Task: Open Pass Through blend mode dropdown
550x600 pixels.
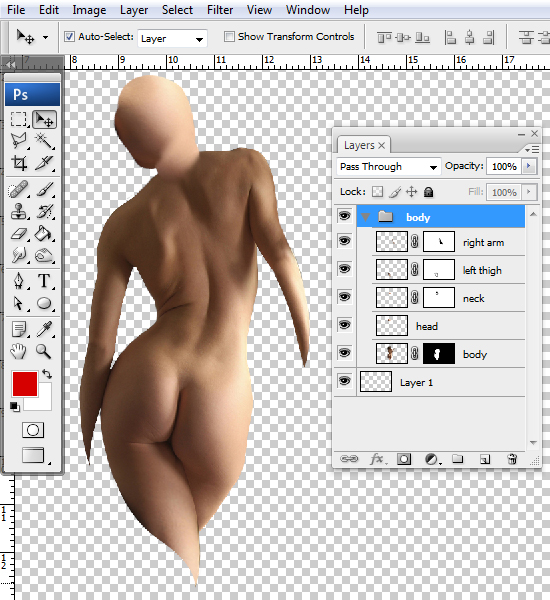Action: [x=388, y=166]
